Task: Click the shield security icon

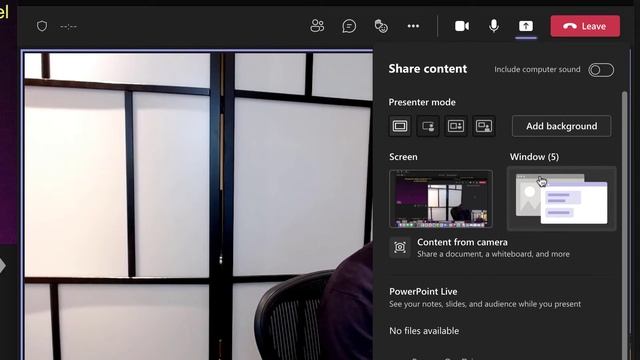Action: click(42, 26)
